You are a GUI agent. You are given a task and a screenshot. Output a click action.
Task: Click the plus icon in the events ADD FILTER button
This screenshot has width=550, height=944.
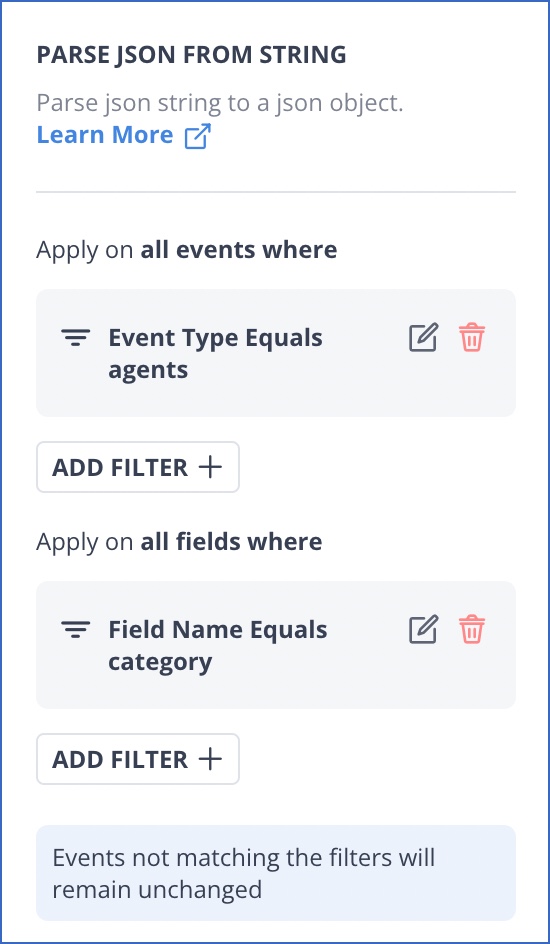(x=211, y=467)
